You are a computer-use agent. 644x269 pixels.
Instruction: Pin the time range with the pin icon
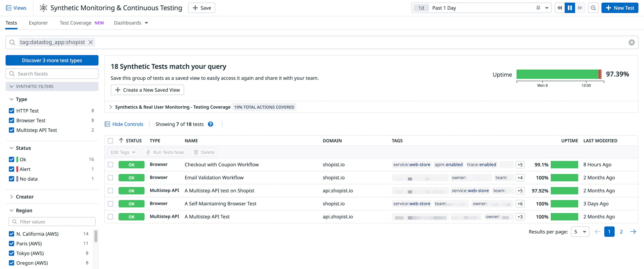538,8
